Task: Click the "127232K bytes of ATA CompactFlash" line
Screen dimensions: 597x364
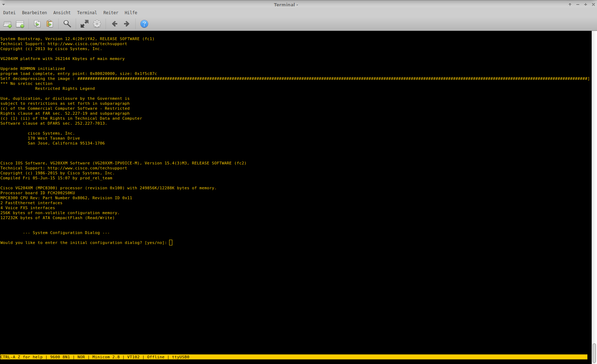Action: (x=58, y=218)
